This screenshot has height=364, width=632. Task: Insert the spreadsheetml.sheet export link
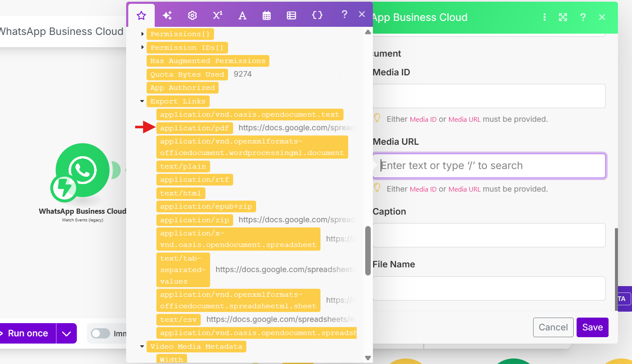238,300
